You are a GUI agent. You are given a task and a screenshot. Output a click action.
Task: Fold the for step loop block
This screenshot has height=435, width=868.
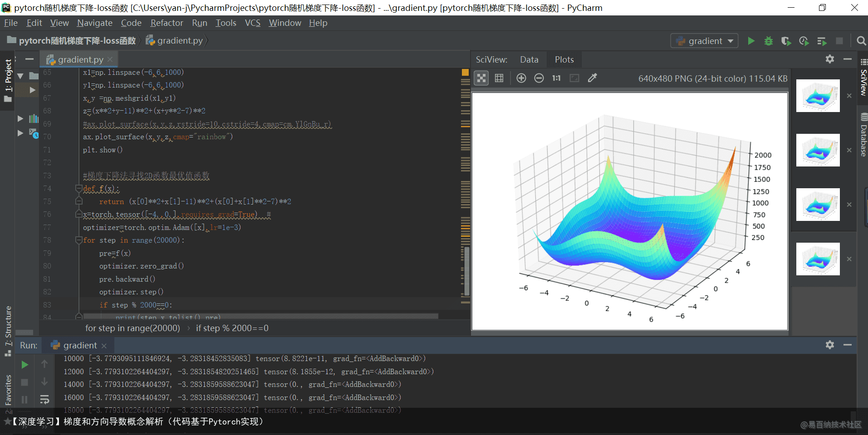click(x=78, y=240)
